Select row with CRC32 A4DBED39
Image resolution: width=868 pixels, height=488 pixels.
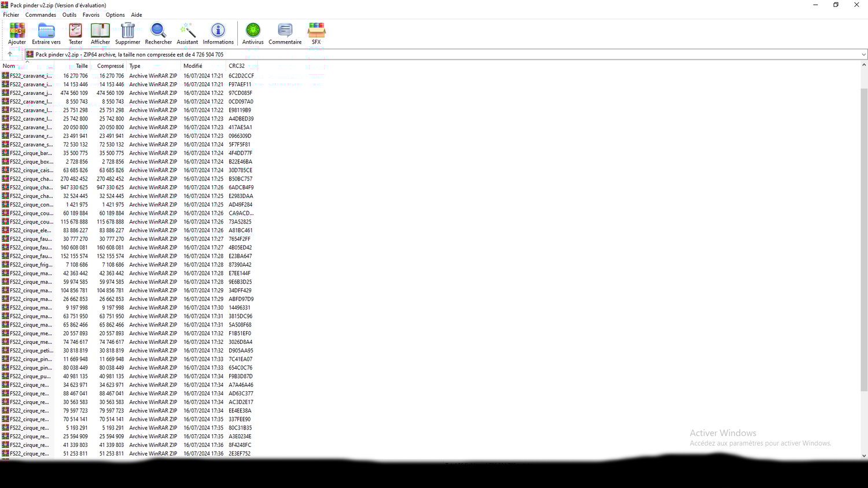[127, 119]
